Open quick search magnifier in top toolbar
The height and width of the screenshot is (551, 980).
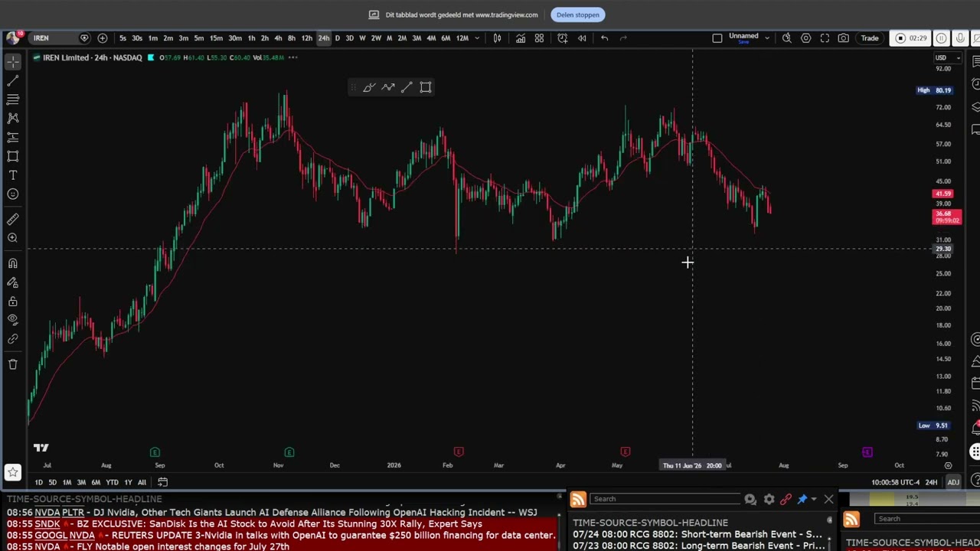coord(786,38)
